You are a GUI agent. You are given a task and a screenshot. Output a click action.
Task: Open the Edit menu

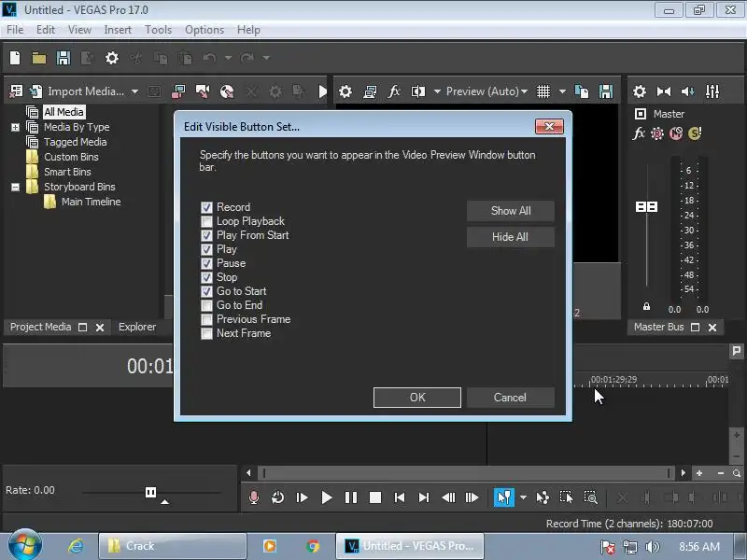pos(45,30)
